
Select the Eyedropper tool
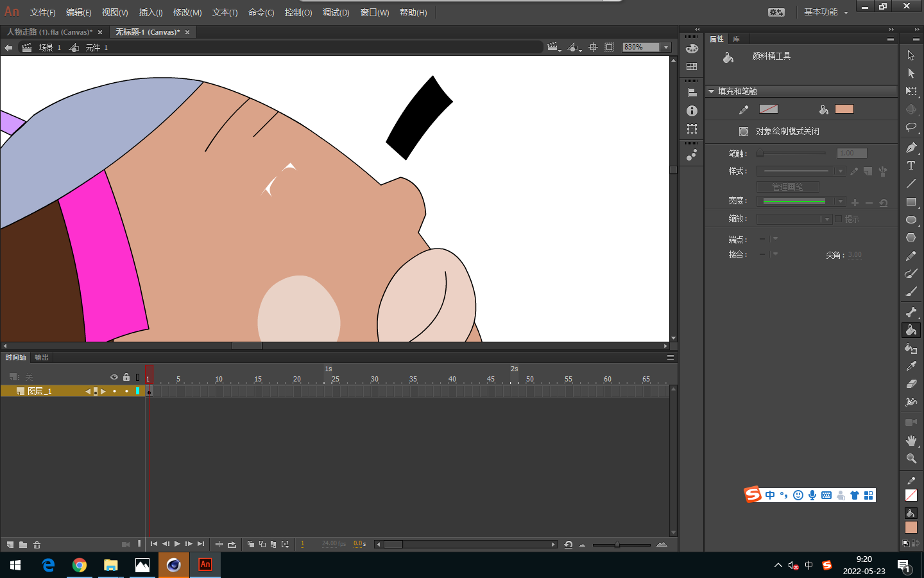point(911,366)
